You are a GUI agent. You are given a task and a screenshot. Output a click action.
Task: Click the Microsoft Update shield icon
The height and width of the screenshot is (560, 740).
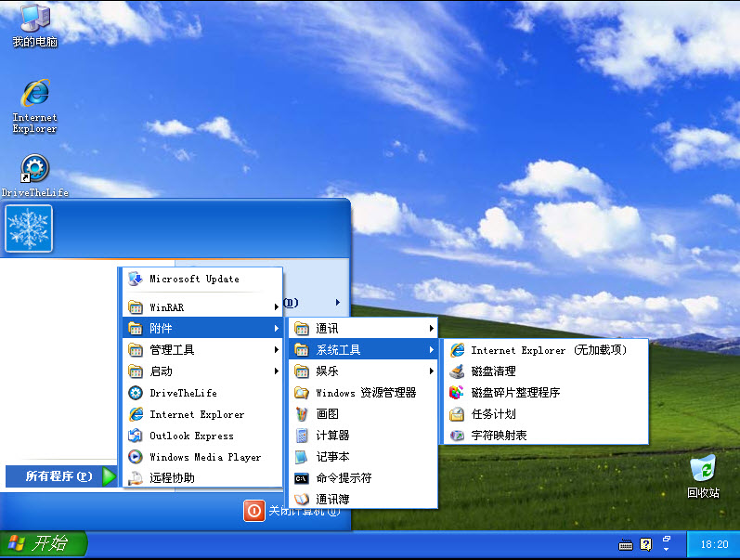pyautogui.click(x=136, y=279)
